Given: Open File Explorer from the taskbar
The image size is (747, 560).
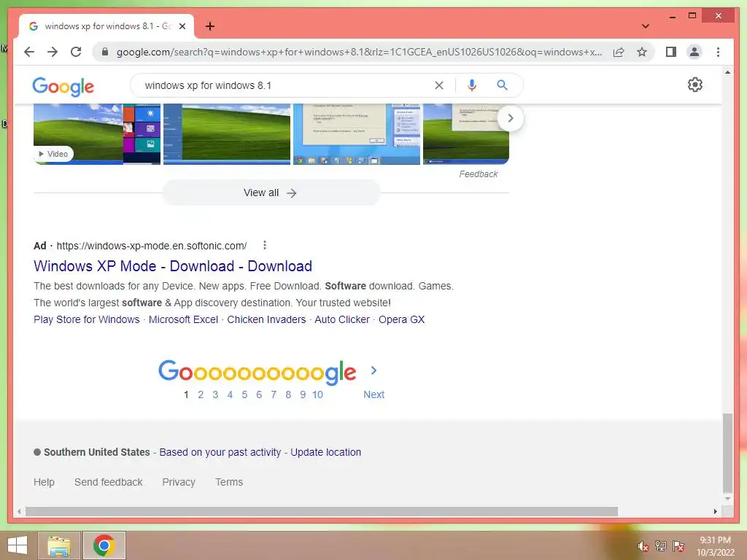Looking at the screenshot, I should pos(58,545).
